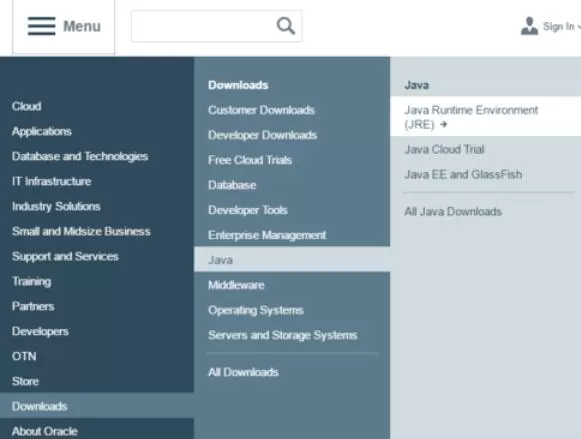
Task: Open Middleware submenu item
Action: coord(236,285)
